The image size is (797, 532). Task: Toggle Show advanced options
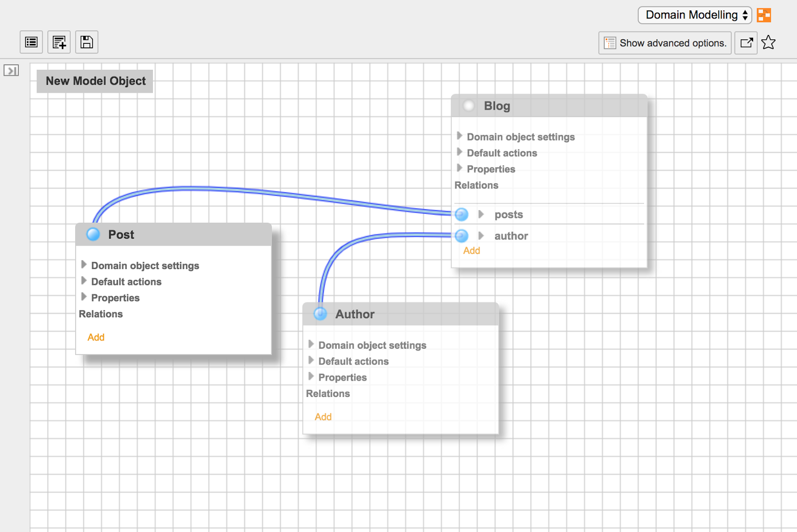point(664,43)
